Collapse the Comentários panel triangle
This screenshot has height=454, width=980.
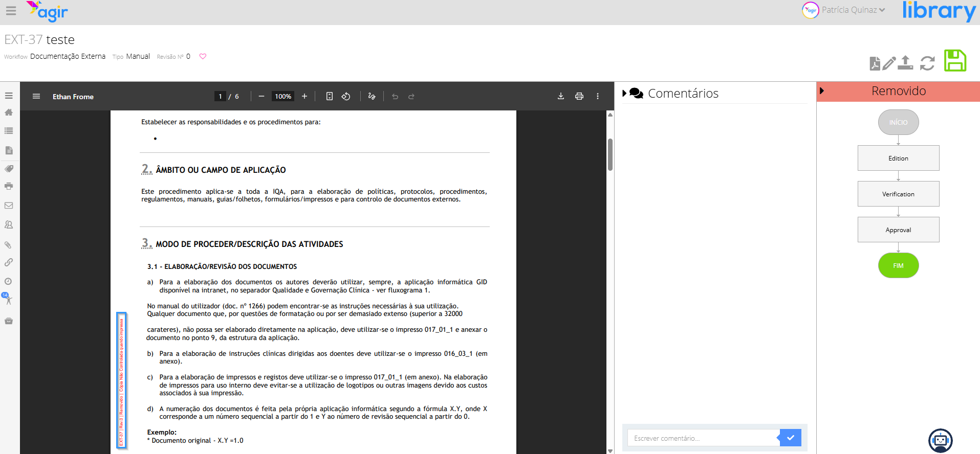click(624, 93)
